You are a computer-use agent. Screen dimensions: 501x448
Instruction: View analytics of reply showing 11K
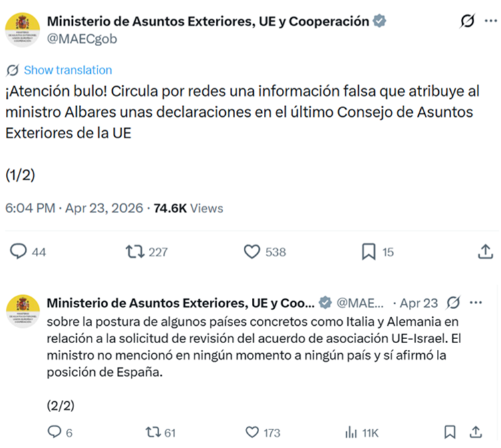click(x=351, y=432)
